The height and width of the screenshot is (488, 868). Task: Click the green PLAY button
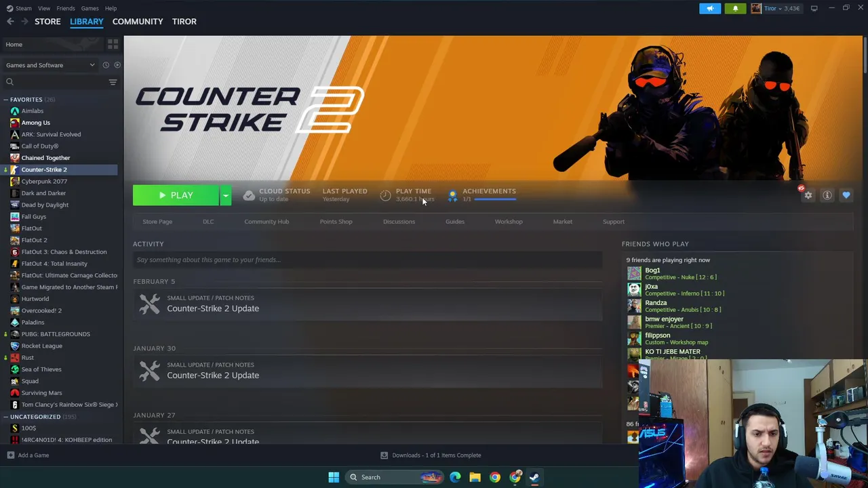[x=176, y=195]
